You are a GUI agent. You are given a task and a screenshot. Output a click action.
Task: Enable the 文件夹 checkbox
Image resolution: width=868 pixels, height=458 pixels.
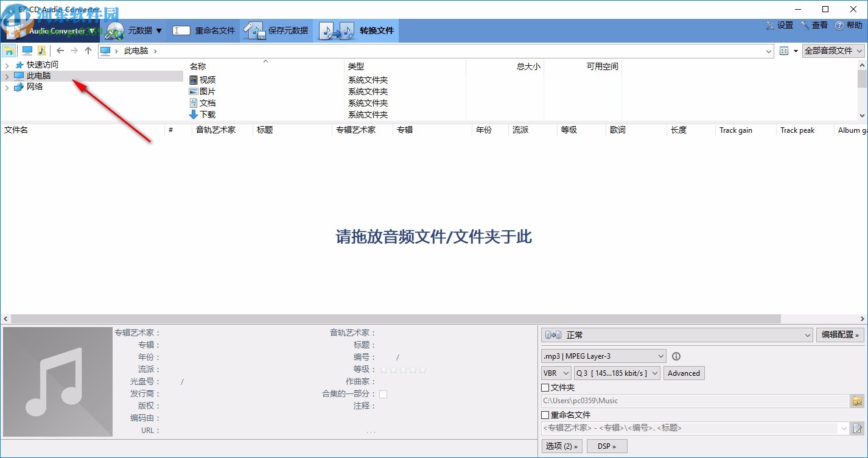[x=545, y=387]
